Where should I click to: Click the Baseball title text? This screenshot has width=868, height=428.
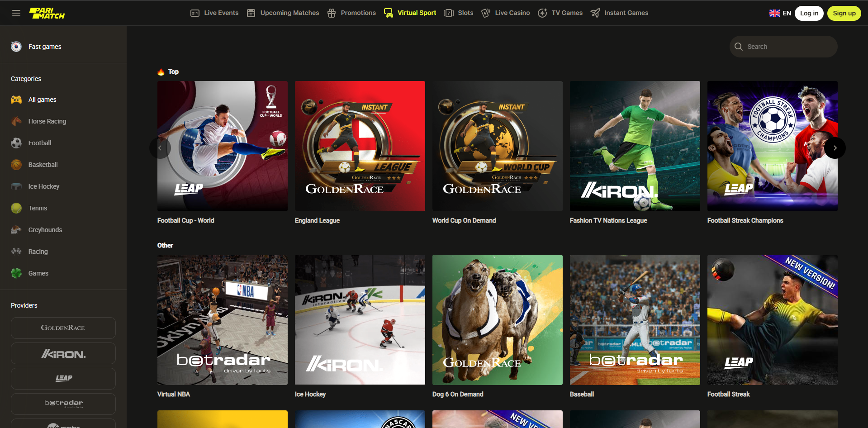click(x=582, y=394)
